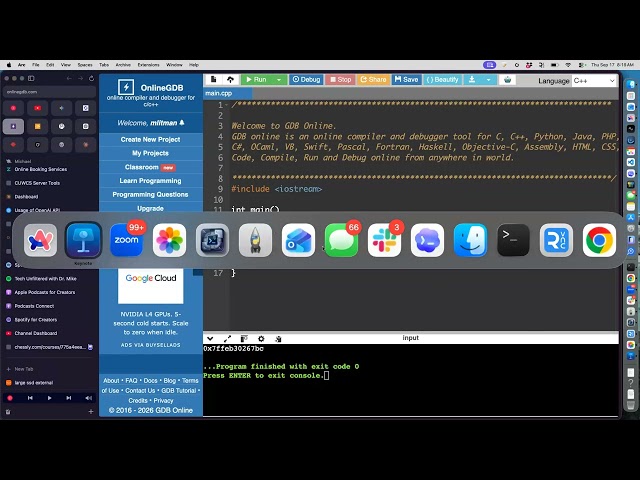Switch to Slack in app switcher
The height and width of the screenshot is (480, 640).
tap(384, 240)
